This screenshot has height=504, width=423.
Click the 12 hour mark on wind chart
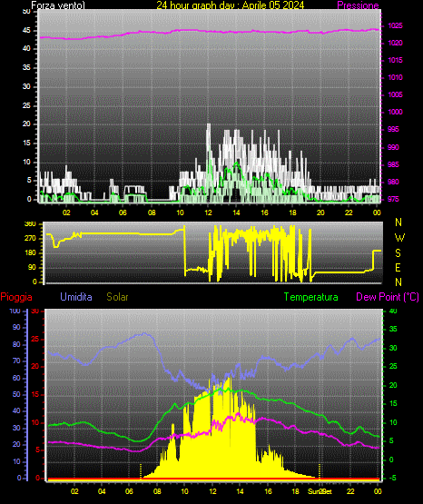[208, 212]
